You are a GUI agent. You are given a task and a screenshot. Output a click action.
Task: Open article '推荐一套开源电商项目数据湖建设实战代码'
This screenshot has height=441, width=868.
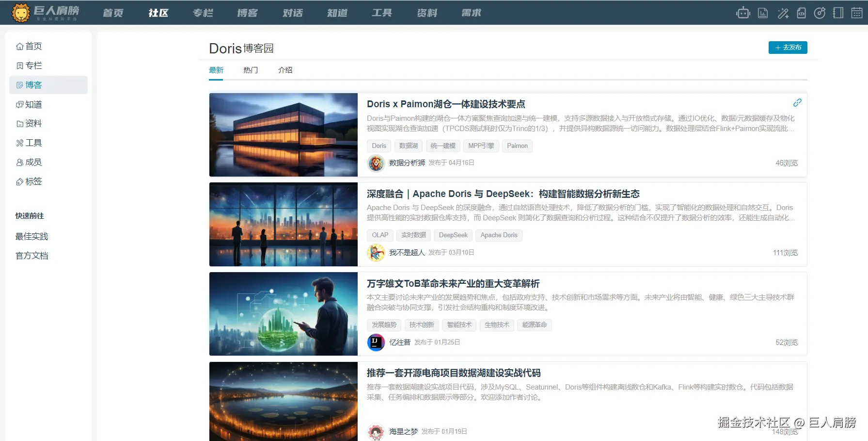(x=454, y=373)
